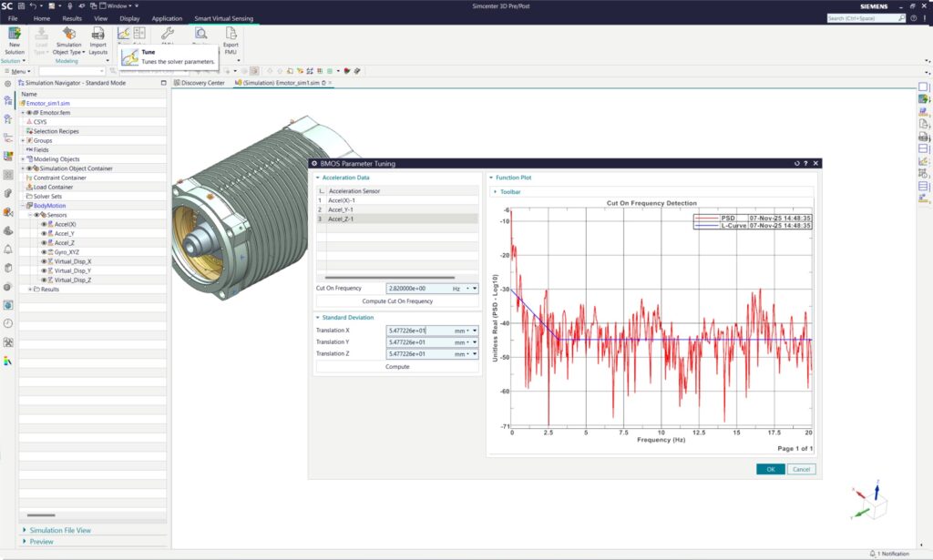This screenshot has height=560, width=933.
Task: Expand the Results tree node
Action: point(30,290)
